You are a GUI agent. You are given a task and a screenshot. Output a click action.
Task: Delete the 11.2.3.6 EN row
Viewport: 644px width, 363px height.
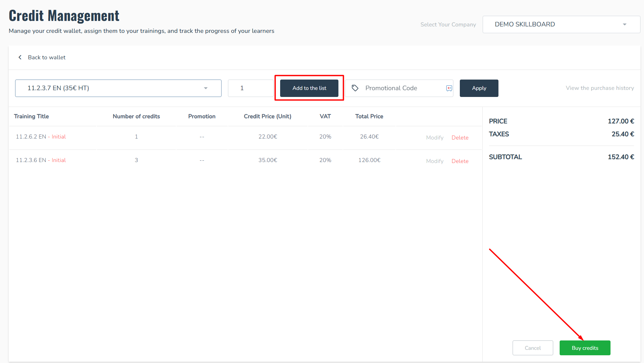[460, 161]
